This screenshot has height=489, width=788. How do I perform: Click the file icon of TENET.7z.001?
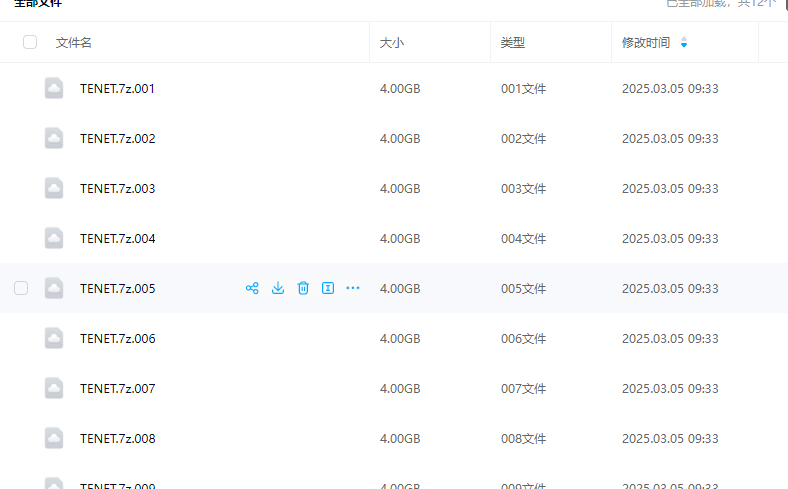[x=54, y=88]
